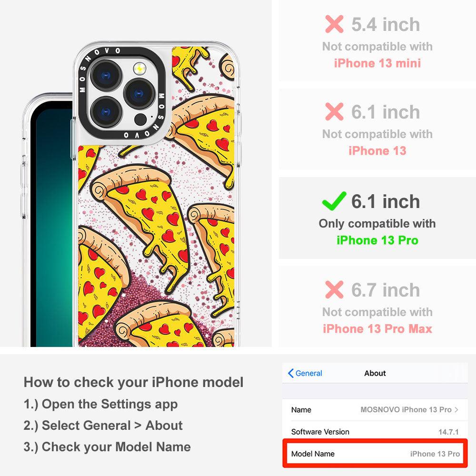Expand the Name row chevron arrow
Screen dimensions: 476x476
point(456,409)
